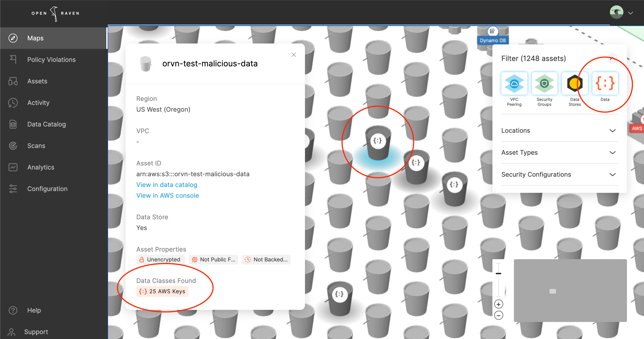Toggle the Security Groups filter
This screenshot has height=339, width=644.
pyautogui.click(x=544, y=84)
